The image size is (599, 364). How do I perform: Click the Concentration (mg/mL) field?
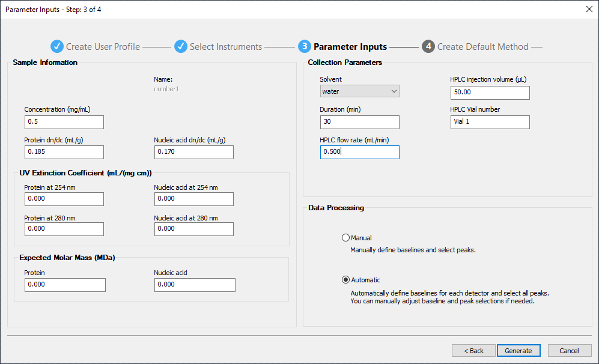pos(64,123)
